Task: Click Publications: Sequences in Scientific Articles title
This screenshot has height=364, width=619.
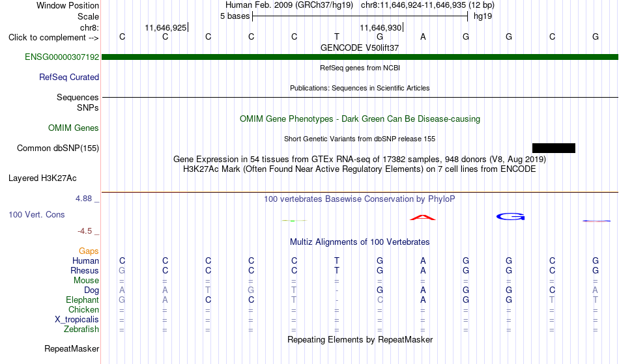Action: tap(360, 88)
